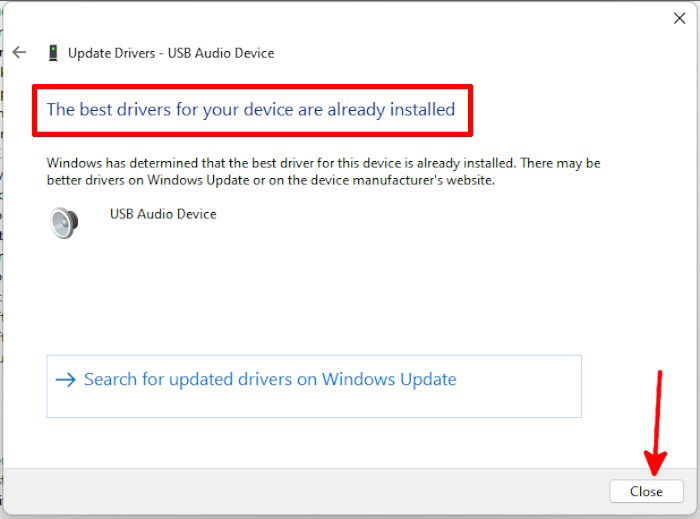The width and height of the screenshot is (700, 519).
Task: Click the highlighted best drivers already installed heading
Action: click(x=251, y=109)
